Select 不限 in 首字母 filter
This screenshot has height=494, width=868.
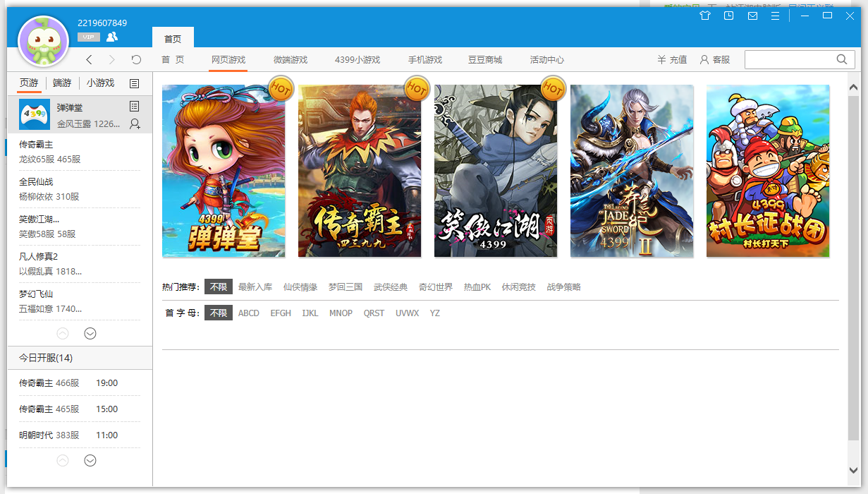219,313
